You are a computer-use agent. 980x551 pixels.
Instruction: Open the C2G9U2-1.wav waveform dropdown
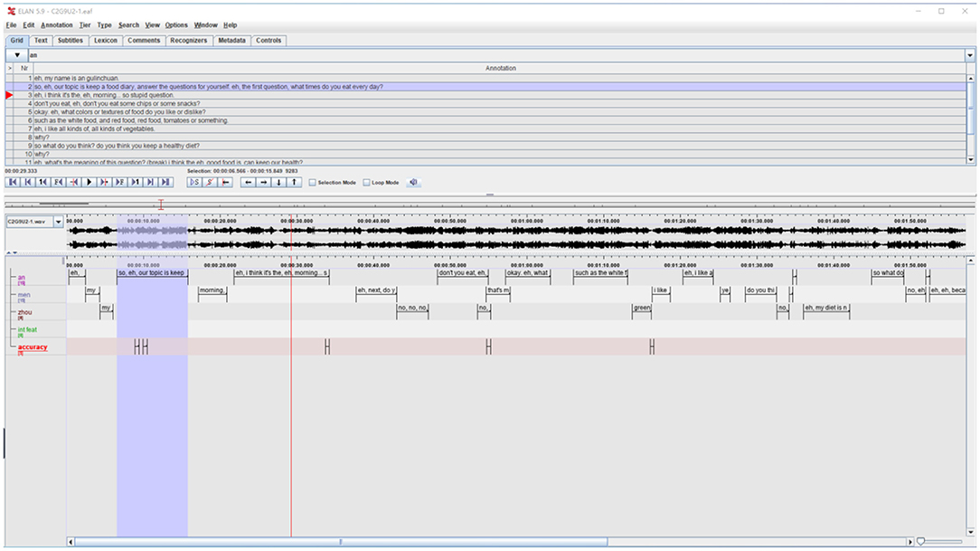(58, 222)
